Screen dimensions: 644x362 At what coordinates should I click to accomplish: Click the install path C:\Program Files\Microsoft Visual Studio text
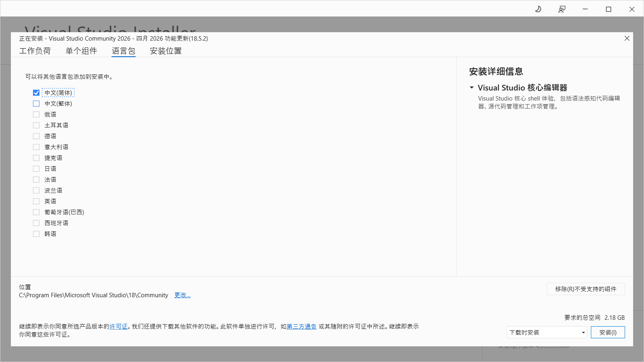pos(93,295)
